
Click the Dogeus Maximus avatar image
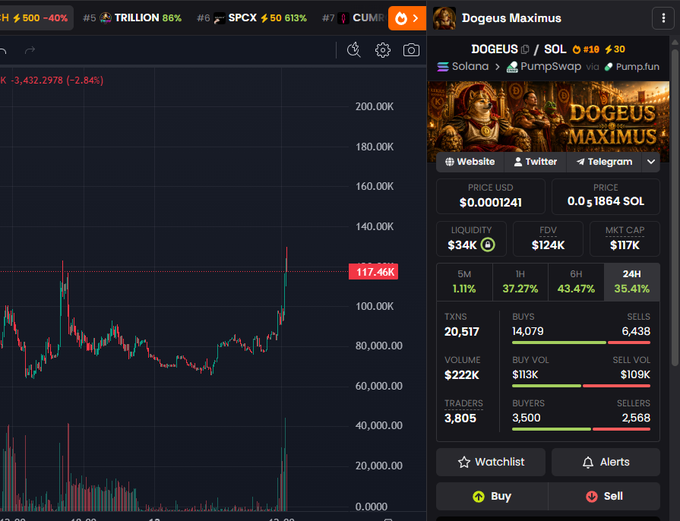[x=444, y=18]
